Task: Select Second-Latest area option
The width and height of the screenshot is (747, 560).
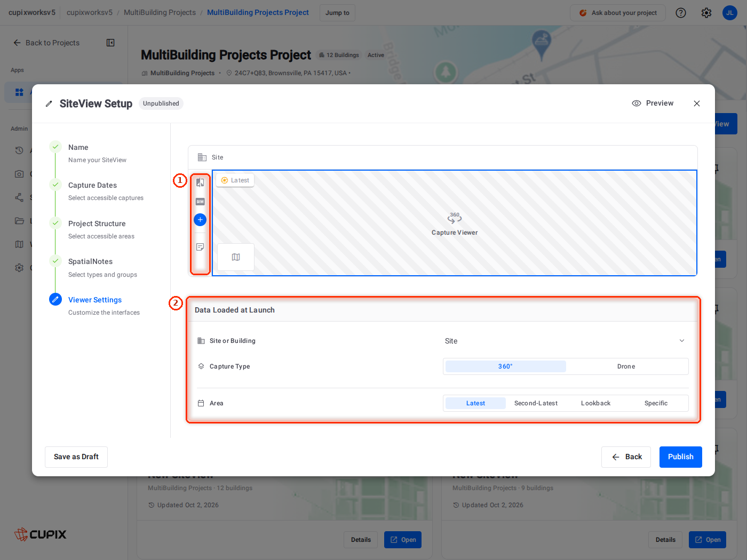Action: [x=536, y=403]
